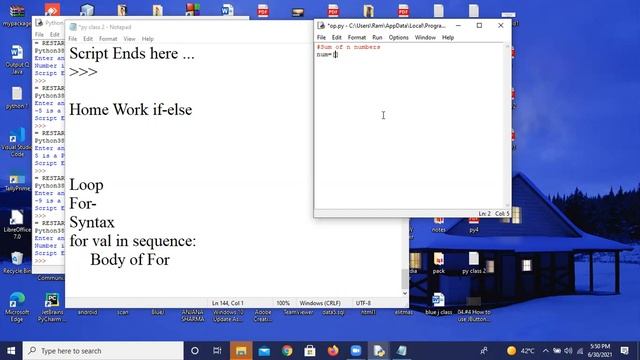This screenshot has height=360, width=640.
Task: Open the python file icon on desktop
Action: click(17, 98)
